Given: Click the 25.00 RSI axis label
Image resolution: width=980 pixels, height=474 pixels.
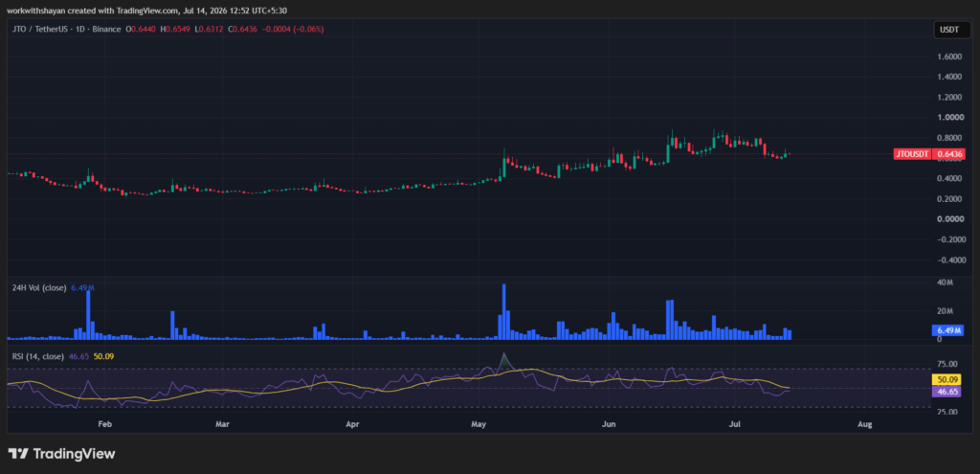Looking at the screenshot, I should [946, 412].
